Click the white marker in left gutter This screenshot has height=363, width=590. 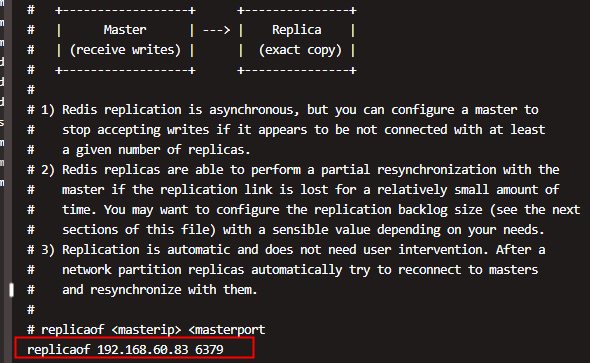tap(11, 290)
